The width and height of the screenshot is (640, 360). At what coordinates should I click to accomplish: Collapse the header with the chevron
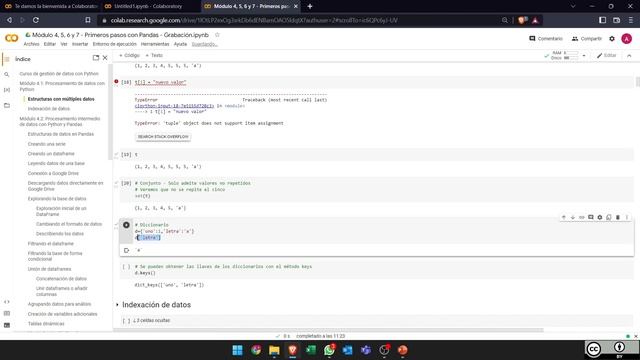coord(629,56)
